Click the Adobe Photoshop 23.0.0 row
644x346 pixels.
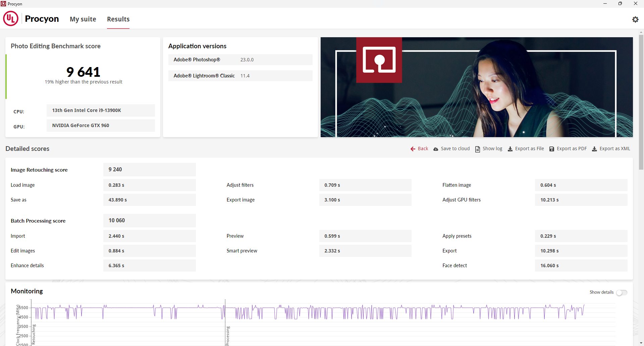(240, 60)
